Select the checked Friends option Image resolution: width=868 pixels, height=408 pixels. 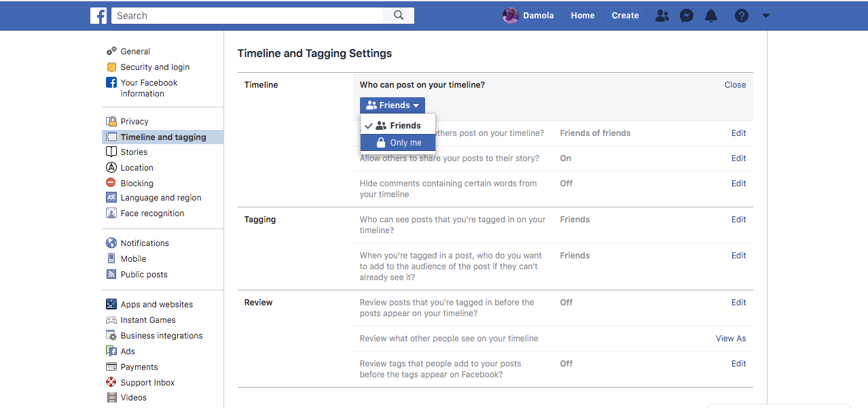click(x=398, y=126)
